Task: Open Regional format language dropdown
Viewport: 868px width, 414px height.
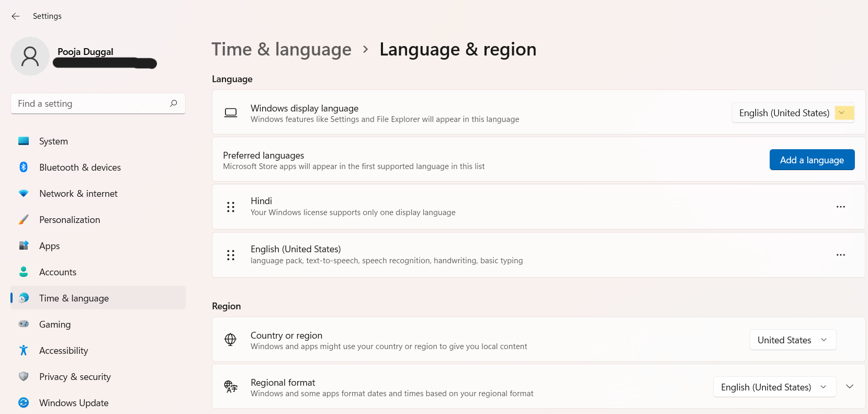Action: (774, 387)
